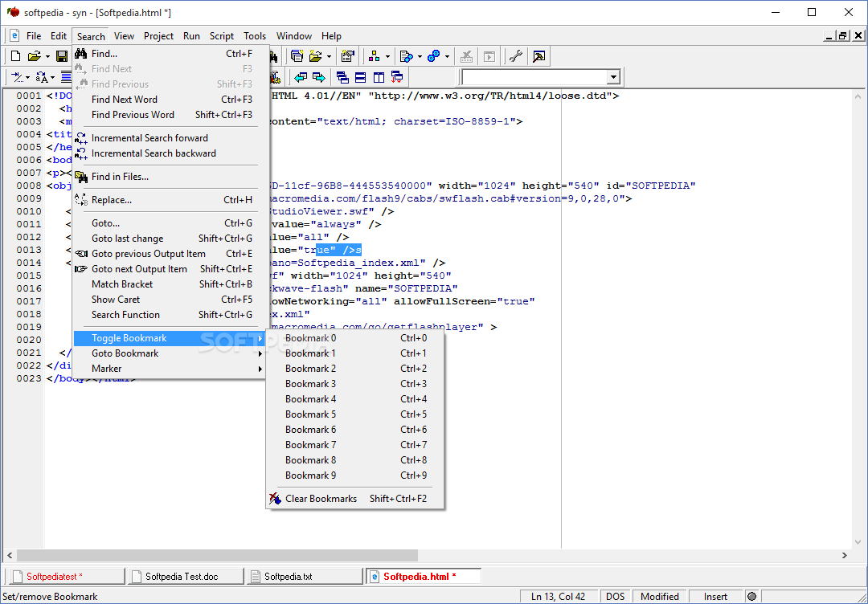Expand the Goto Bookmark submenu
This screenshot has width=868, height=604.
click(170, 353)
